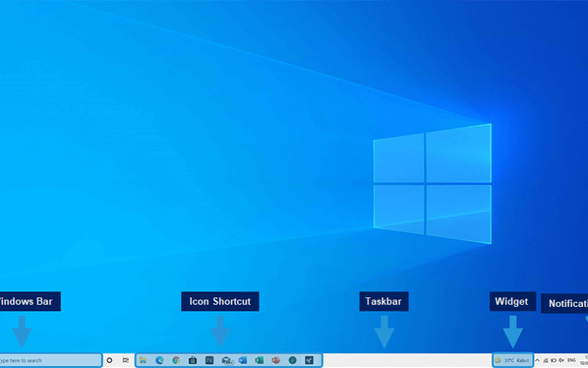The height and width of the screenshot is (368, 588).
Task: Open the Snipping tool icon on taskbar
Action: (x=309, y=360)
